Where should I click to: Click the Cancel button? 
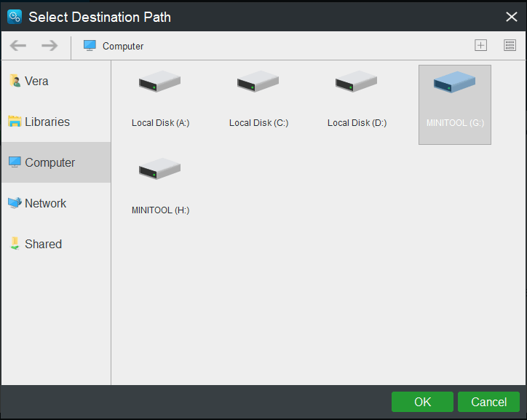488,402
